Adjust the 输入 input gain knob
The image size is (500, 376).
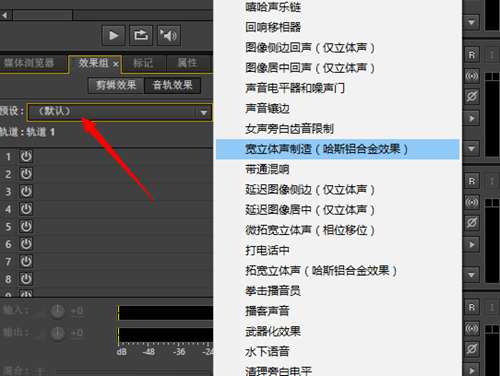(x=57, y=311)
